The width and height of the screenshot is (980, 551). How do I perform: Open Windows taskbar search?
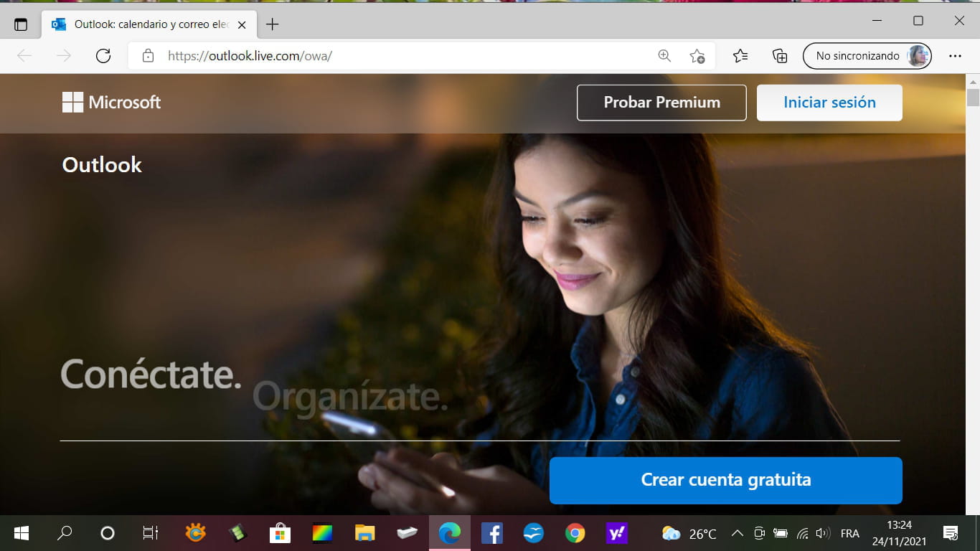coord(65,533)
